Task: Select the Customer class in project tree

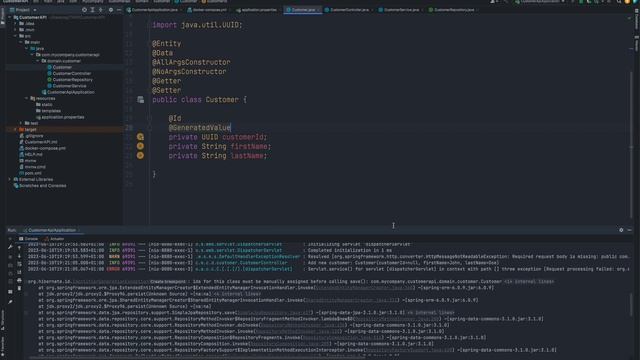Action: click(59, 67)
